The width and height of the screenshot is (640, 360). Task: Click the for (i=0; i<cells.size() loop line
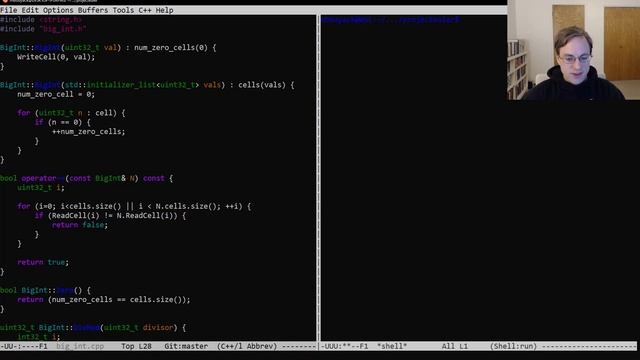134,206
